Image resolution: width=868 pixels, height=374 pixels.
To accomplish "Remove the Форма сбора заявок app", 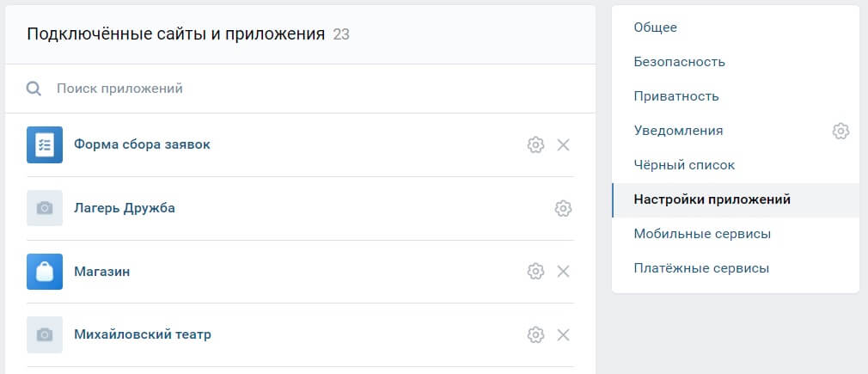I will [x=564, y=144].
